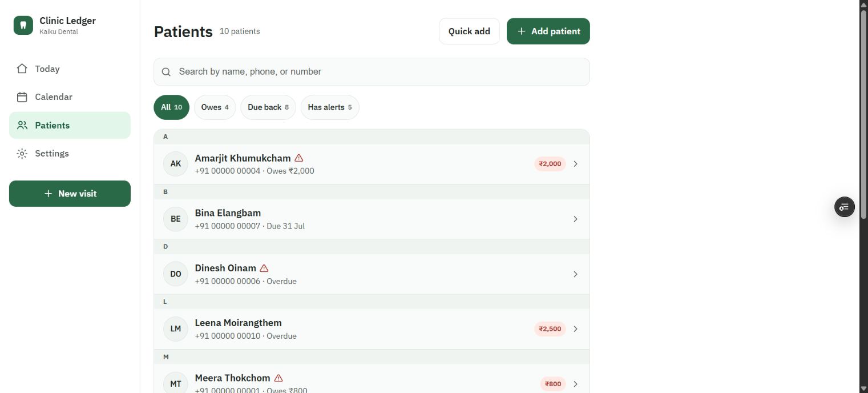Screen dimensions: 868x393
Task: Click the alert triangle beside Meera Thokchom
Action: 278,378
